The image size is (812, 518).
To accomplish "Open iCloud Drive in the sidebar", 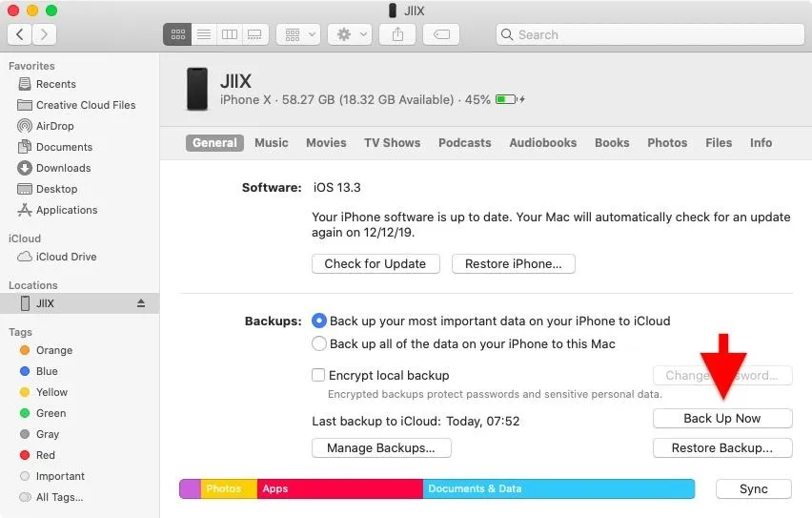I will point(57,257).
